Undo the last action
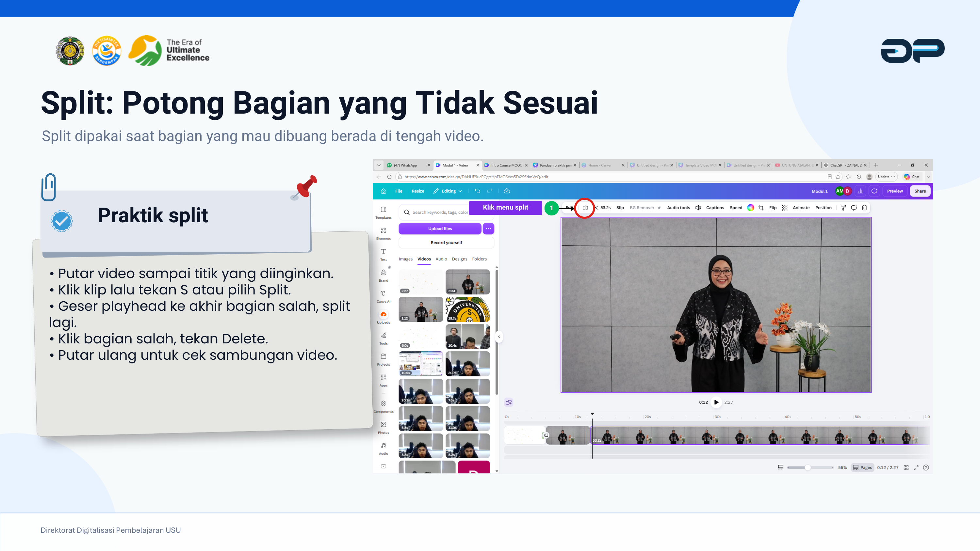Viewport: 980px width, 551px height. click(477, 191)
